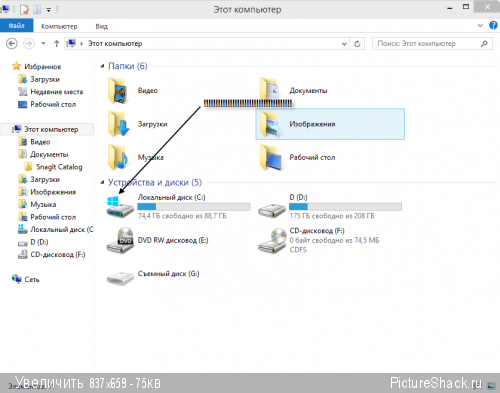500x393 pixels.
Task: Select the Музыка folder icon
Action: [118, 157]
